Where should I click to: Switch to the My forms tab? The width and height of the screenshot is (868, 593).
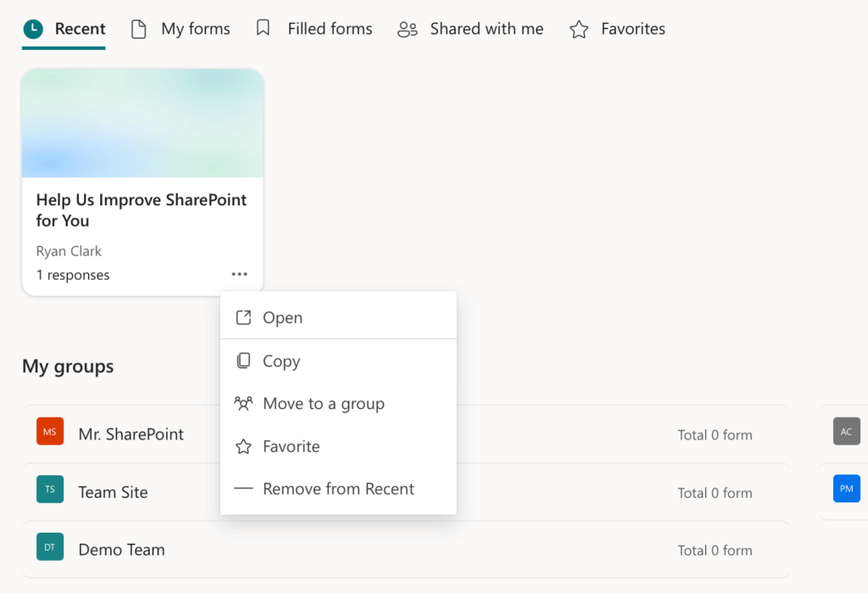pyautogui.click(x=181, y=29)
